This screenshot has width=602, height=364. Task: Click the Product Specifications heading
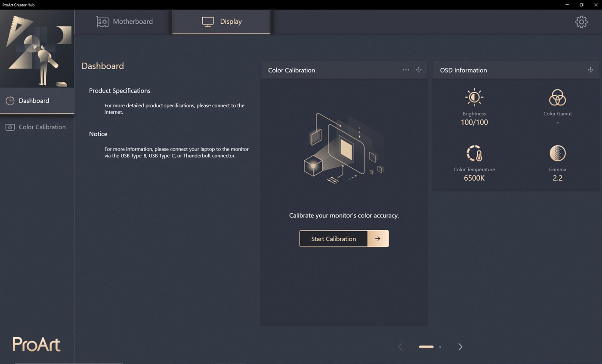(x=120, y=91)
